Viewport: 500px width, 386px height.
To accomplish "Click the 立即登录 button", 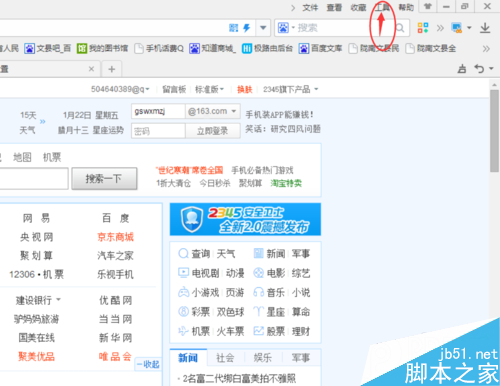I will (213, 131).
